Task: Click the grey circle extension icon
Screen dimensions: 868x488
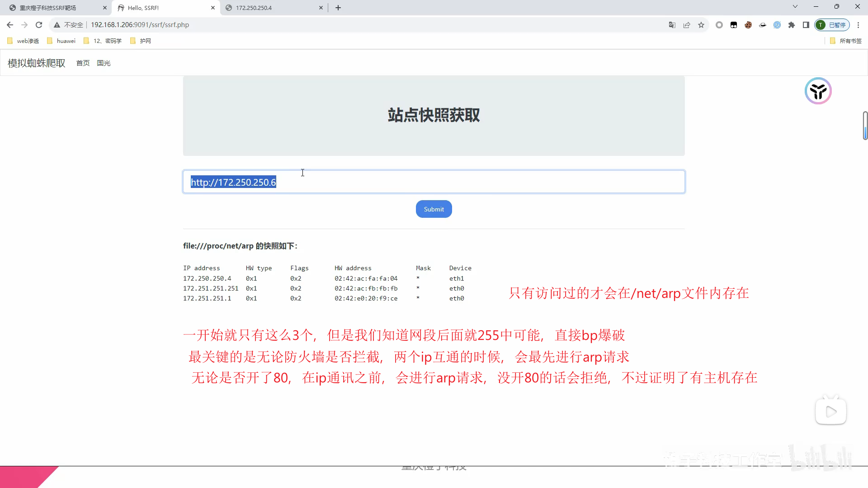Action: tap(719, 25)
